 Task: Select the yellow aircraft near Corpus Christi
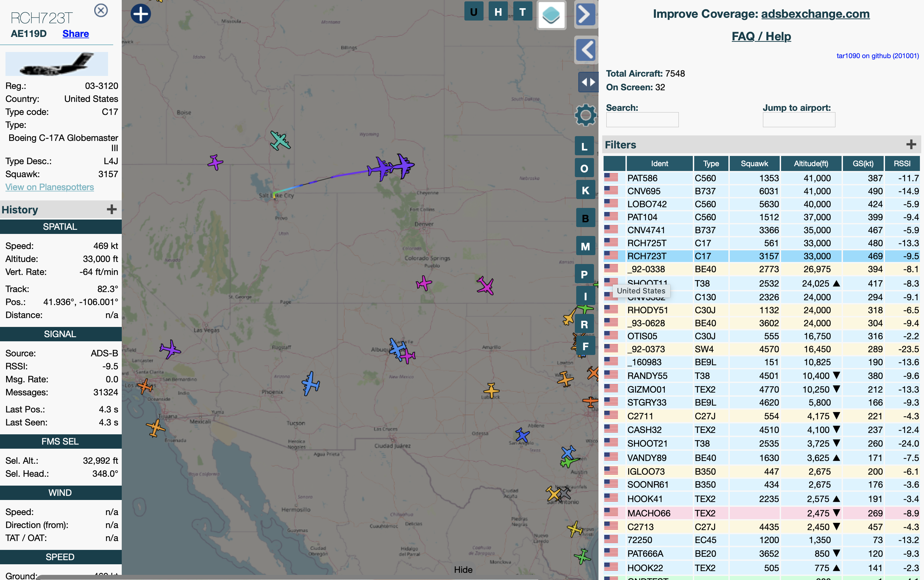click(575, 529)
